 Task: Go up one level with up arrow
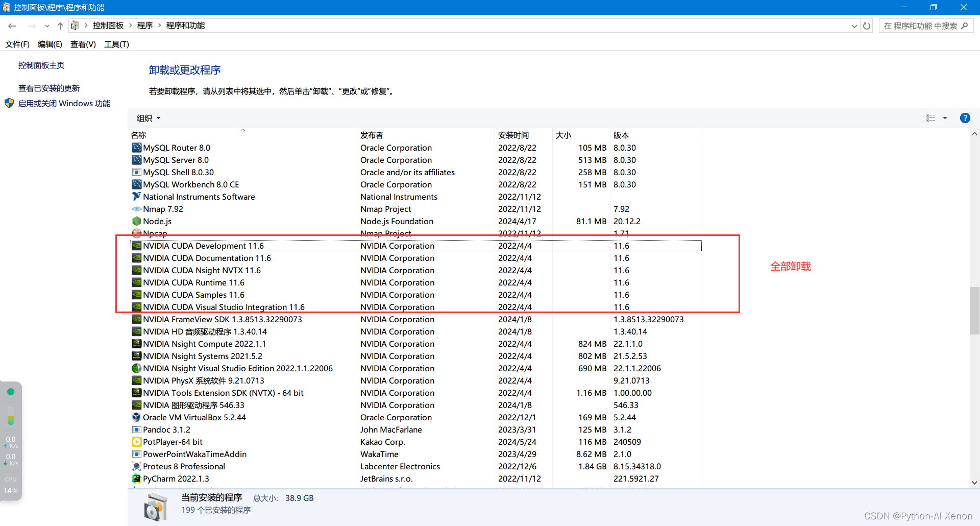pyautogui.click(x=60, y=26)
